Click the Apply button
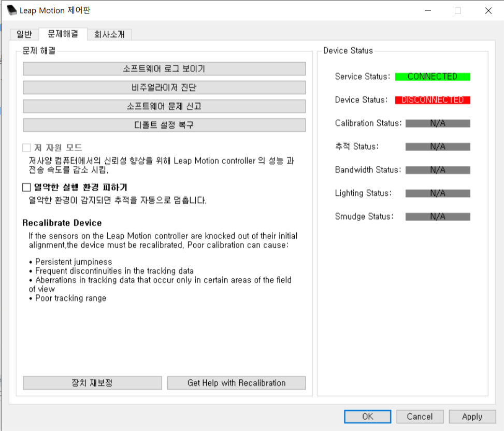The image size is (504, 431). 472,416
